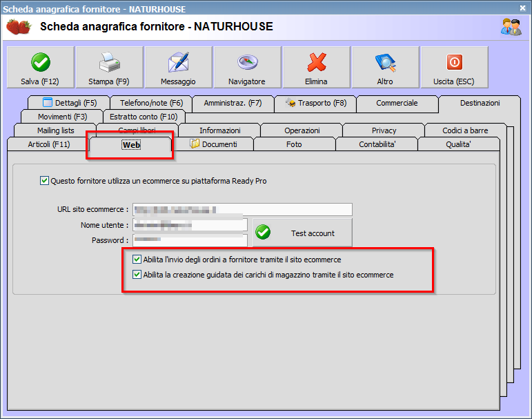Select the Trasporto (F8) tab
The image size is (532, 419).
(315, 103)
